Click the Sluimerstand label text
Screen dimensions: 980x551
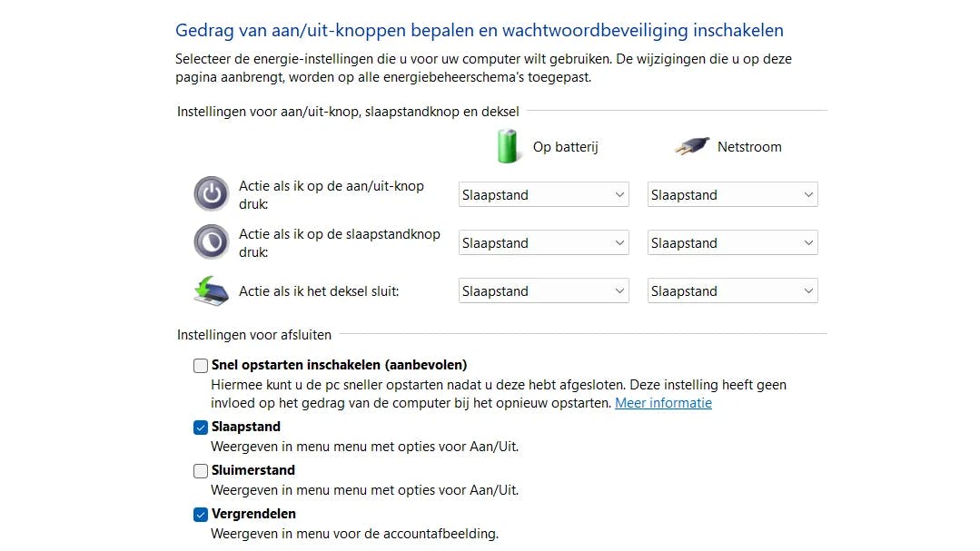point(253,470)
